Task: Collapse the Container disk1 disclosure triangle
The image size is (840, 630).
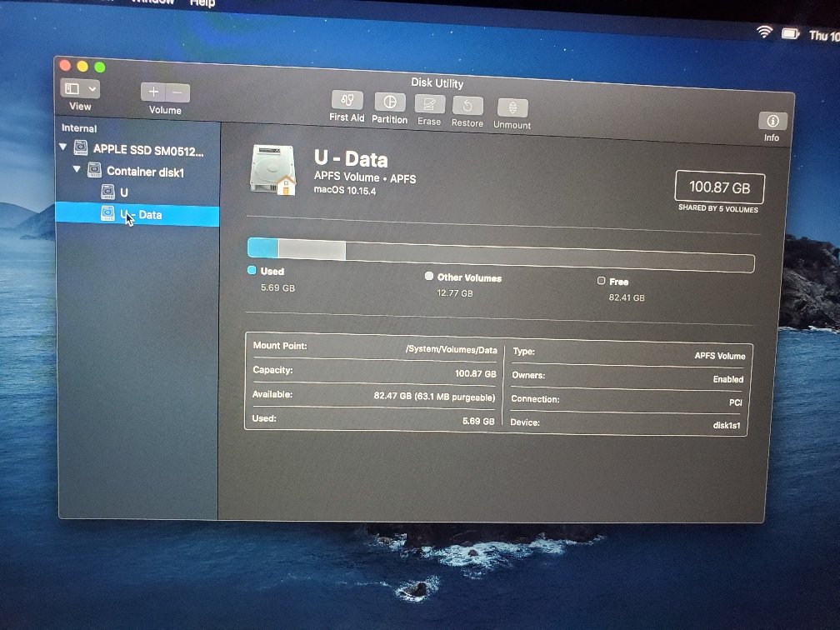Action: [x=77, y=168]
